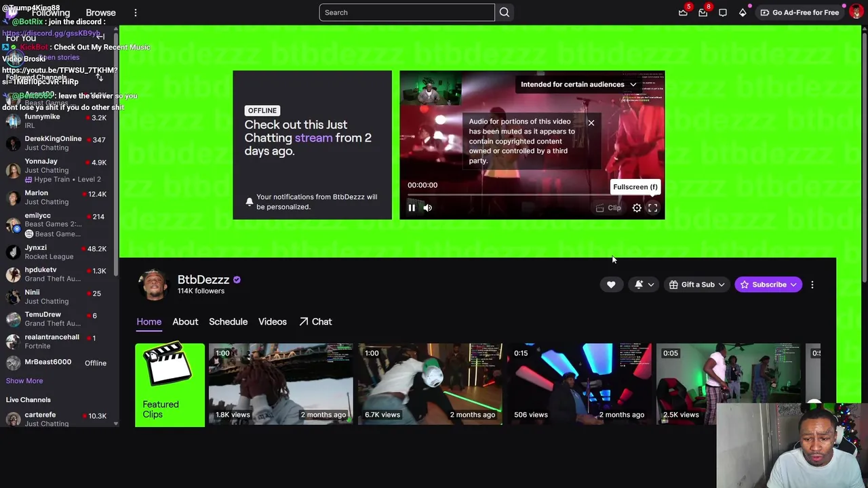Screen dimensions: 868x488
Task: Click the discord.gg link in chat overlay
Action: click(52, 33)
